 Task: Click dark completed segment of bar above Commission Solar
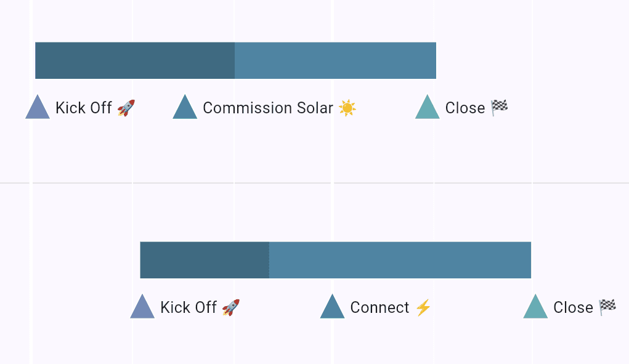click(134, 60)
